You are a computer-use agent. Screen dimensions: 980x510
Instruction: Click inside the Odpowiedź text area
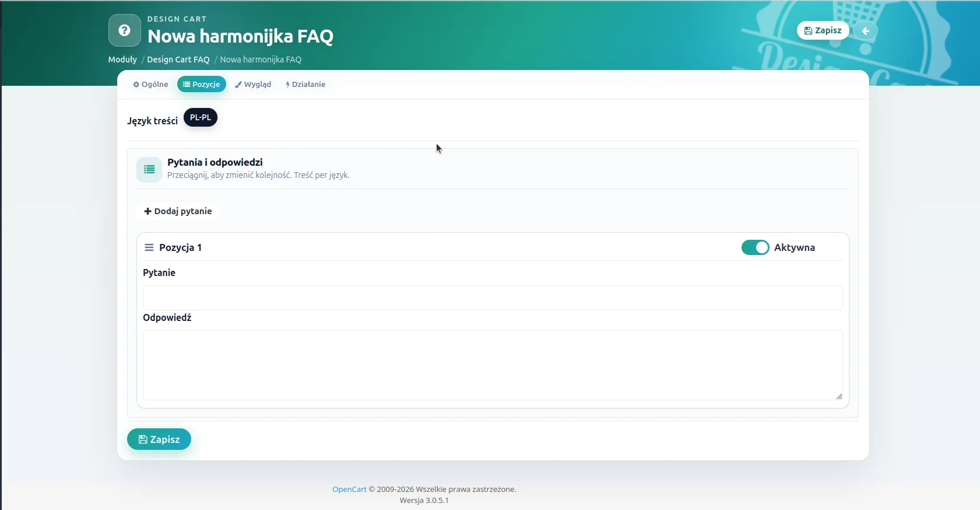coord(493,365)
